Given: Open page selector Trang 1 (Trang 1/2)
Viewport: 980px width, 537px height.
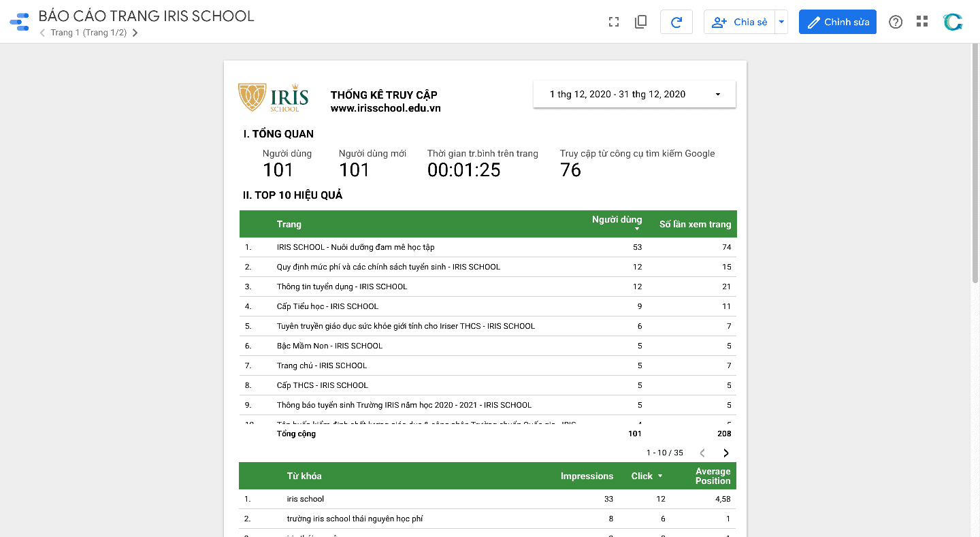Looking at the screenshot, I should pos(88,33).
